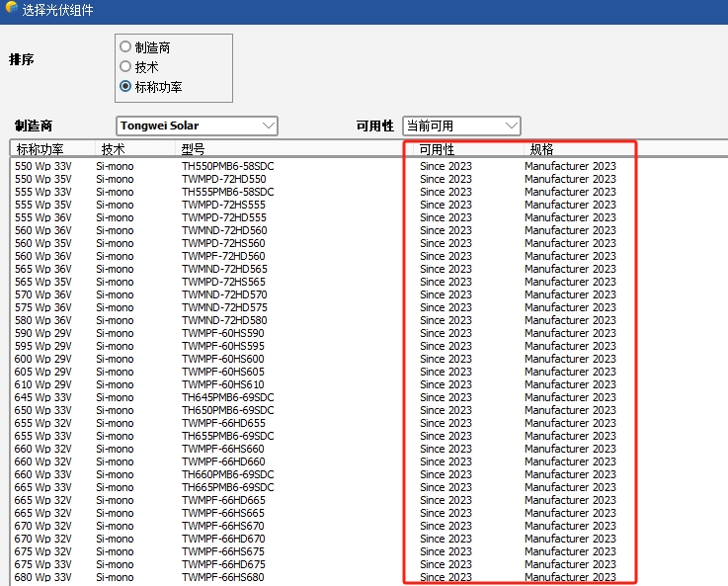Select module TWMPD-72HD550
This screenshot has height=586, width=728.
click(224, 179)
